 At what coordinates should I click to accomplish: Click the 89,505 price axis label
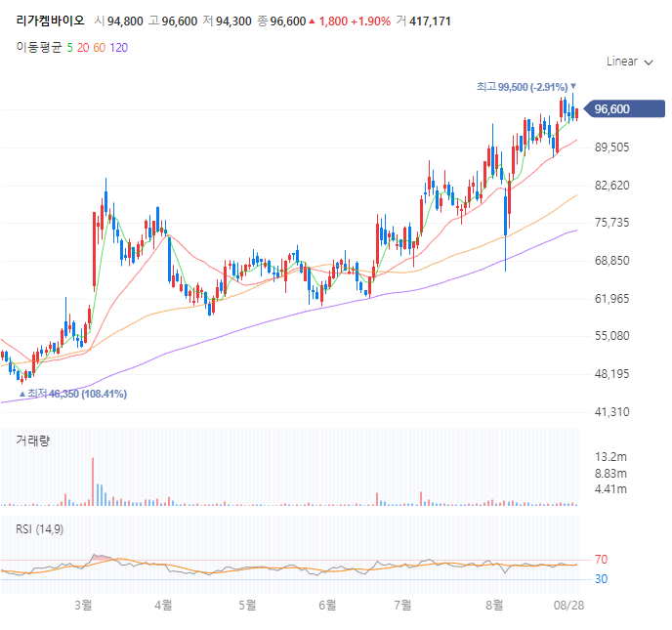point(612,147)
